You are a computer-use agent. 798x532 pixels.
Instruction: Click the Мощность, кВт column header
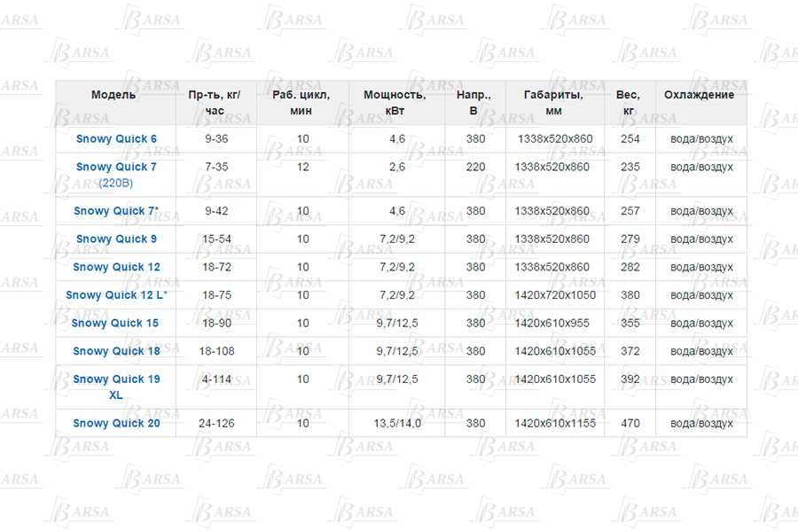point(395,103)
